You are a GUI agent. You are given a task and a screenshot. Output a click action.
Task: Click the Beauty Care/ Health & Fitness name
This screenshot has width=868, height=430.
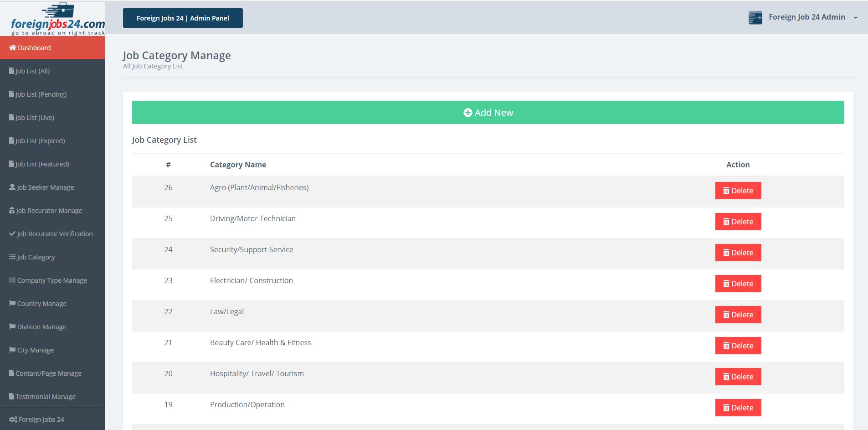tap(261, 342)
